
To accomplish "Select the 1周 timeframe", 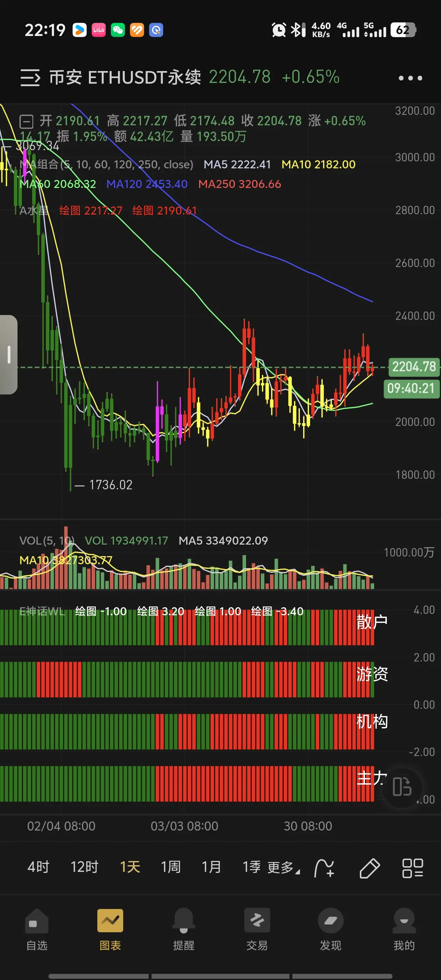I will click(x=171, y=867).
